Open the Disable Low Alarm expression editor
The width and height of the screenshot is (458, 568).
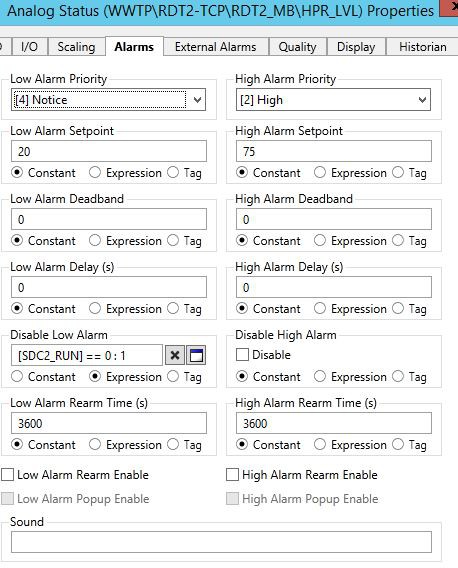(196, 355)
